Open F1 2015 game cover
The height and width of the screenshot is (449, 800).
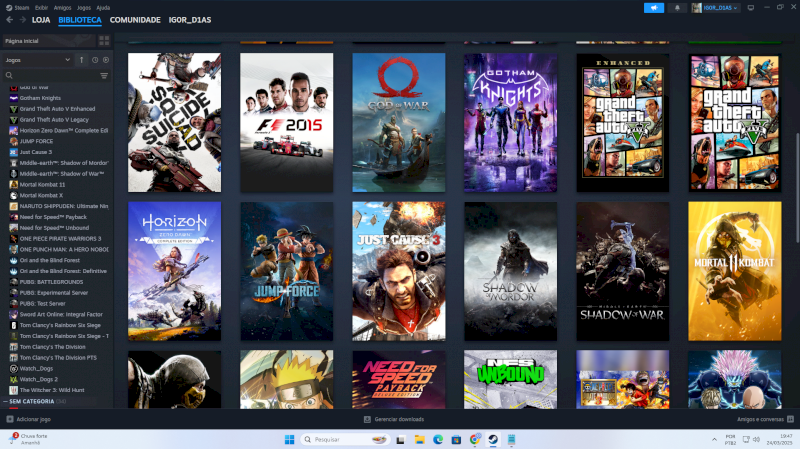pos(287,122)
